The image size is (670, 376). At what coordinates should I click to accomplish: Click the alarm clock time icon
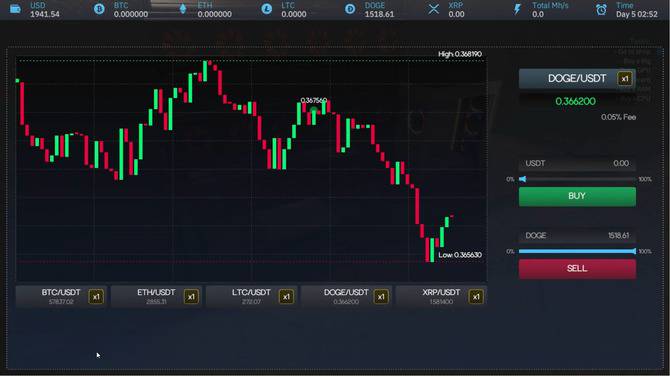click(x=601, y=9)
